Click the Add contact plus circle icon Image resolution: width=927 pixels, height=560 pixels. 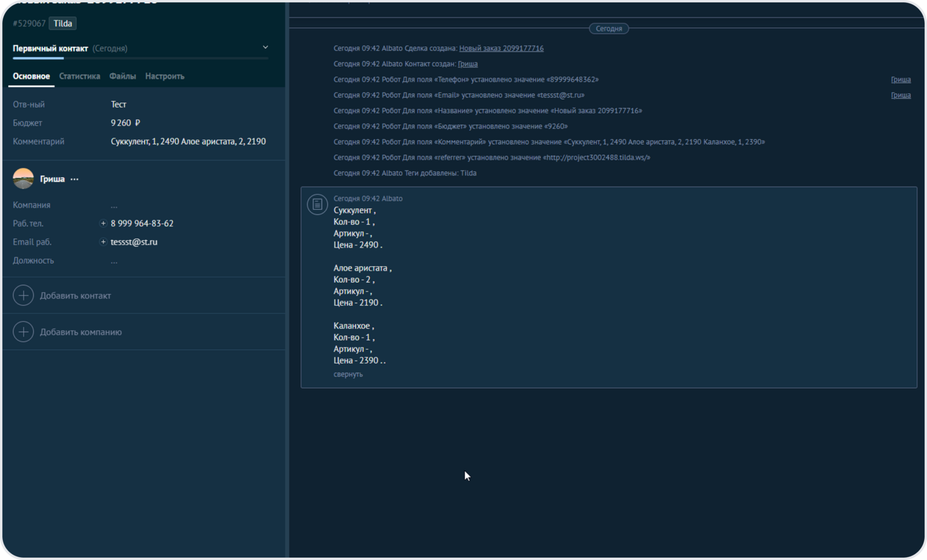[x=23, y=295]
